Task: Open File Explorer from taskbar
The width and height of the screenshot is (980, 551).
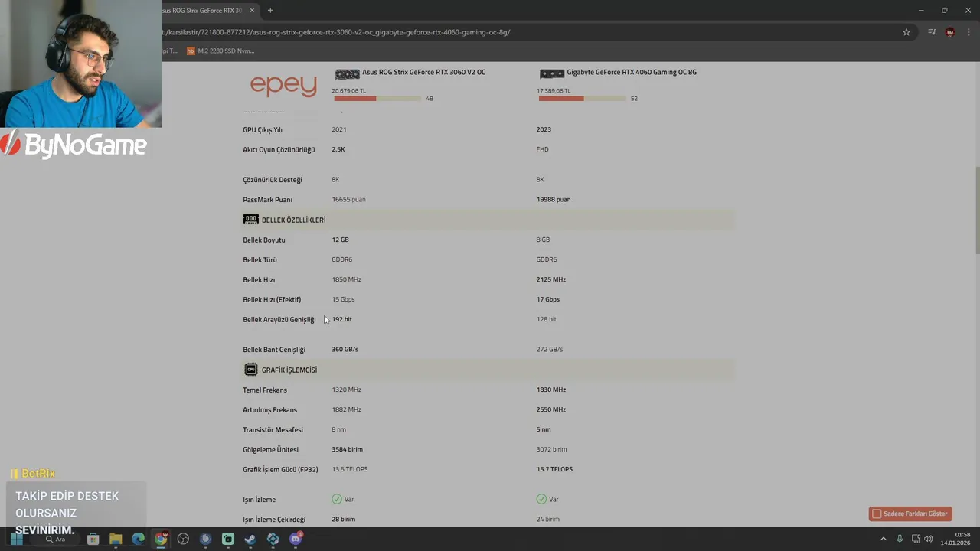Action: click(116, 539)
